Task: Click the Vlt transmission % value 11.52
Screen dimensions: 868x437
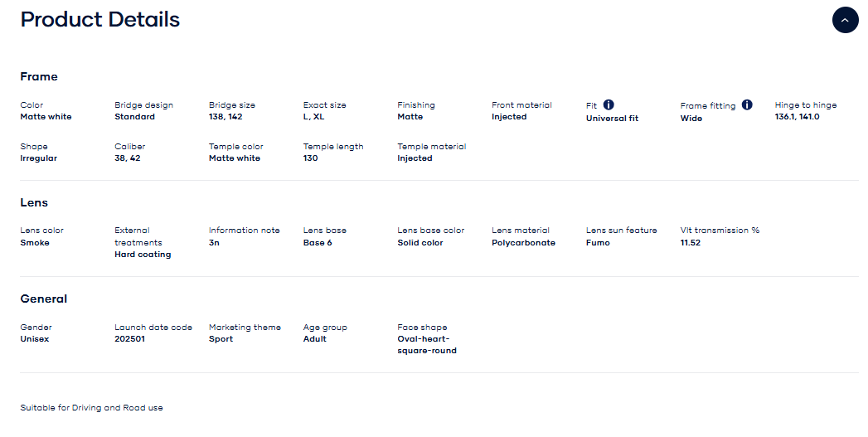Action: tap(691, 243)
